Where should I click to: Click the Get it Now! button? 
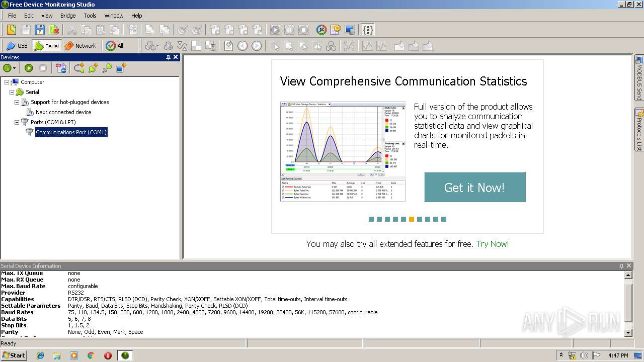click(475, 188)
